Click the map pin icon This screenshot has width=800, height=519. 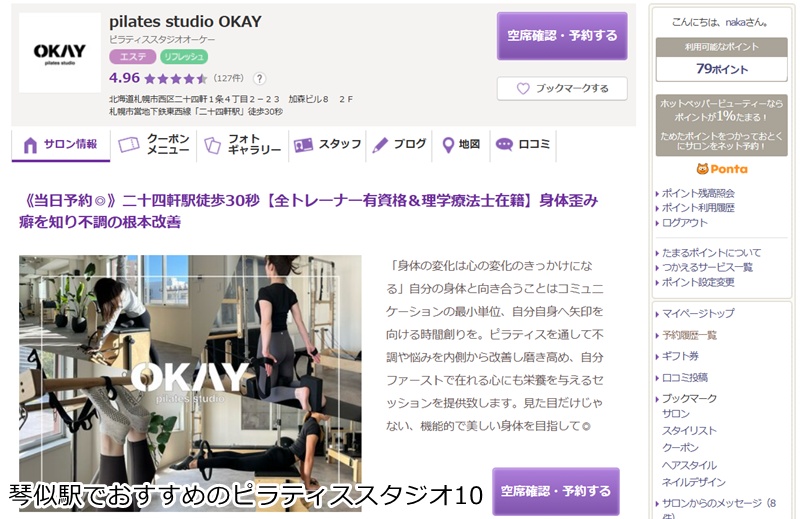click(448, 145)
